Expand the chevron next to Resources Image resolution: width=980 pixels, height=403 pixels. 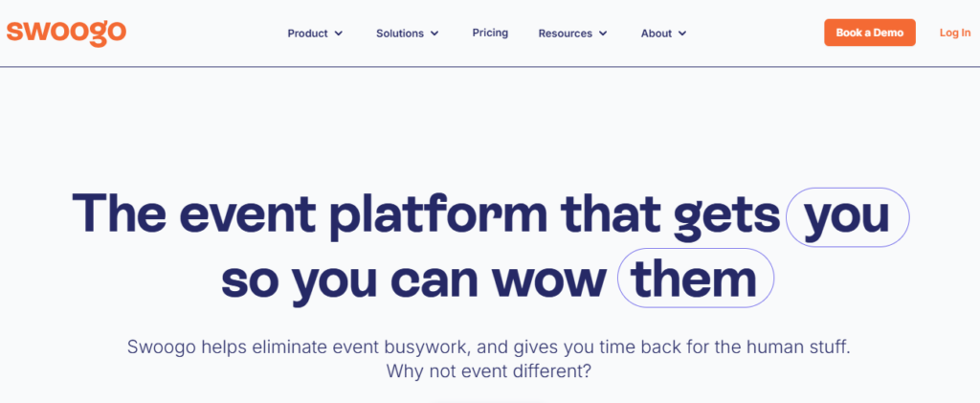[603, 34]
